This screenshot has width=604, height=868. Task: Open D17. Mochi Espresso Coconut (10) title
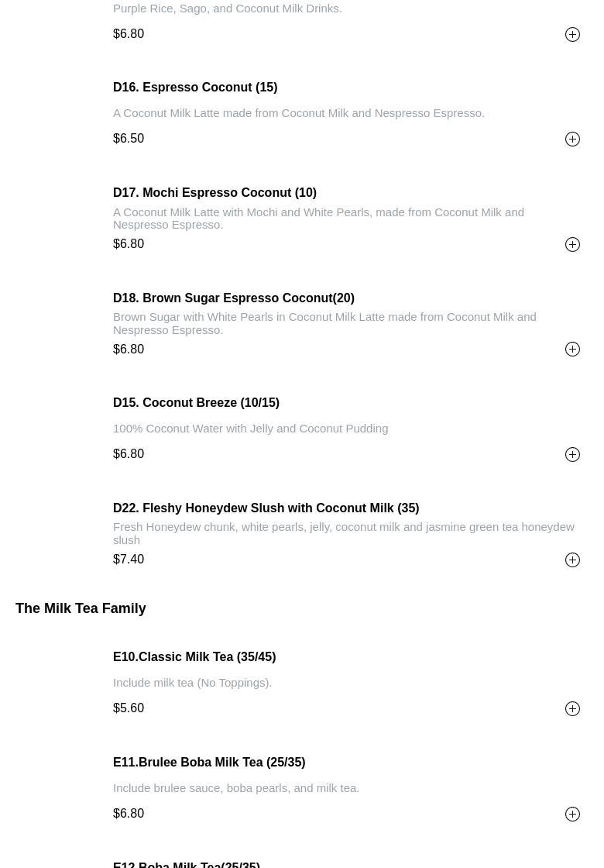click(x=214, y=193)
